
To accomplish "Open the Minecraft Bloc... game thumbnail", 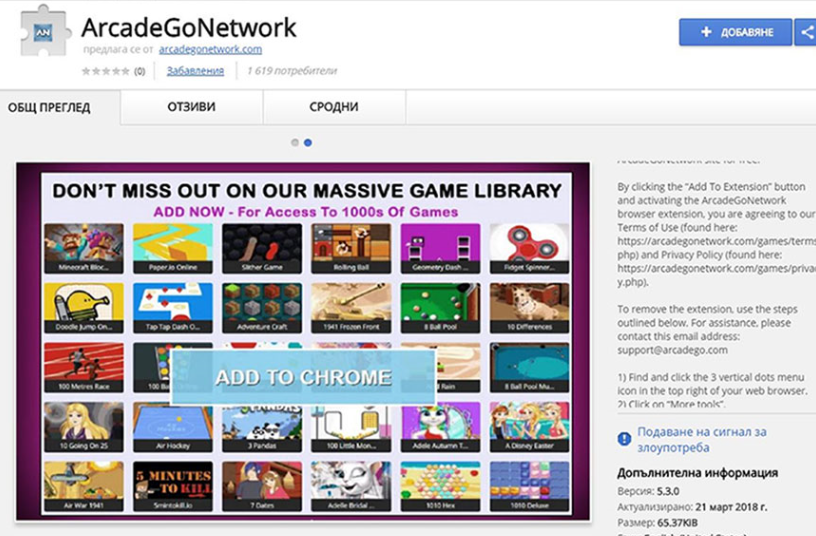I will pos(84,248).
